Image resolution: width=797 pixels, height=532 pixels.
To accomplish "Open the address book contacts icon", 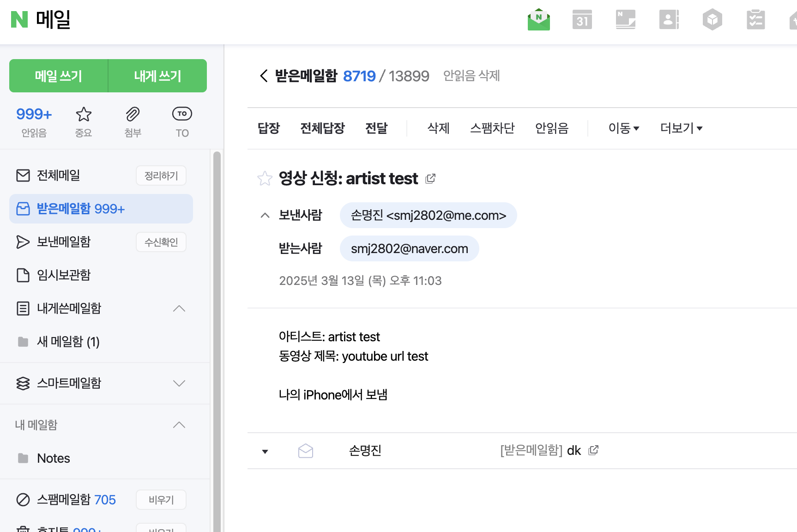I will [x=669, y=20].
